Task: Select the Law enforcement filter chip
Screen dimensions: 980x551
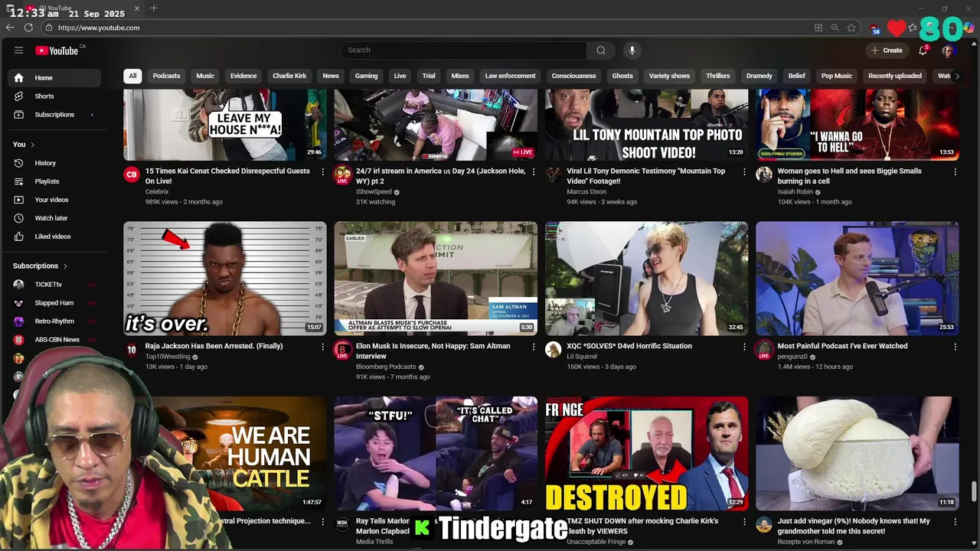Action: tap(510, 76)
